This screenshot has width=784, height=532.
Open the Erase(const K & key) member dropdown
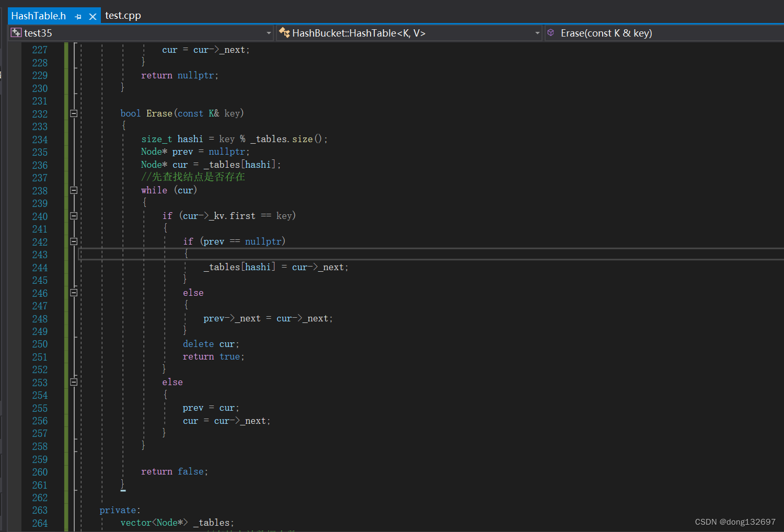pos(664,33)
